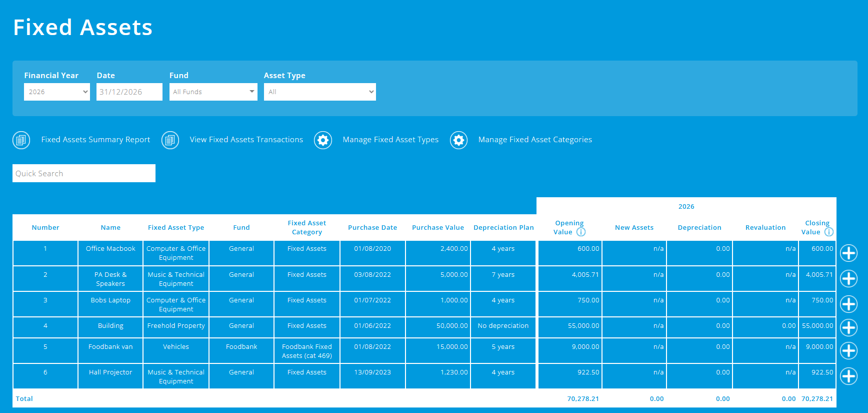Sort by Purchase Date column
The image size is (868, 413).
coord(372,227)
